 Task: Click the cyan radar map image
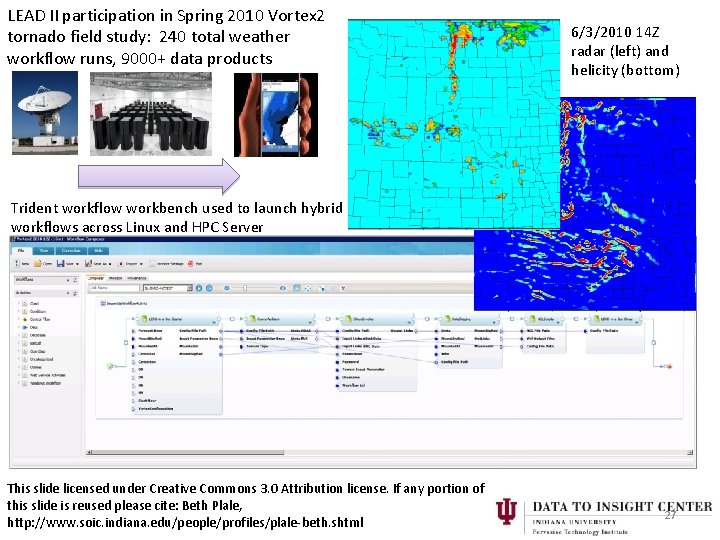pos(454,124)
